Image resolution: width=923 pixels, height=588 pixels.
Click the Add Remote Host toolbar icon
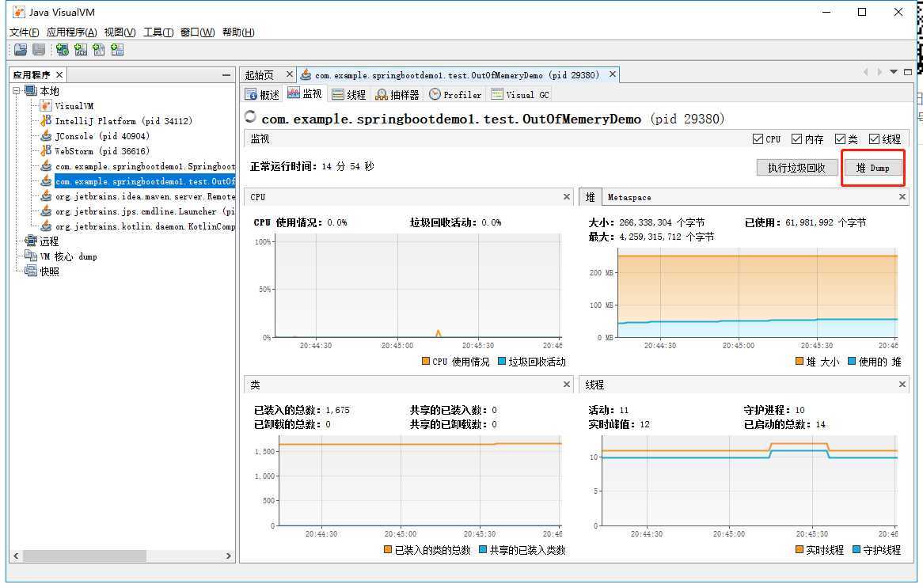[63, 50]
